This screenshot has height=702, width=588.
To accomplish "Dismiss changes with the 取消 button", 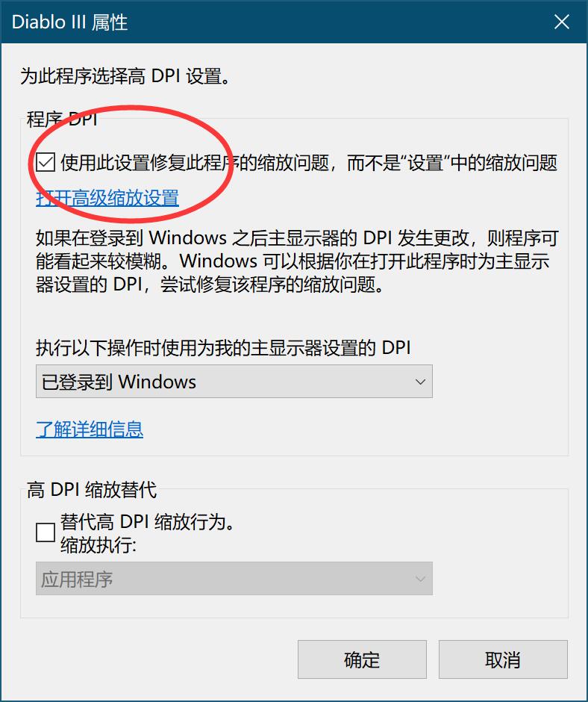I will (x=503, y=659).
